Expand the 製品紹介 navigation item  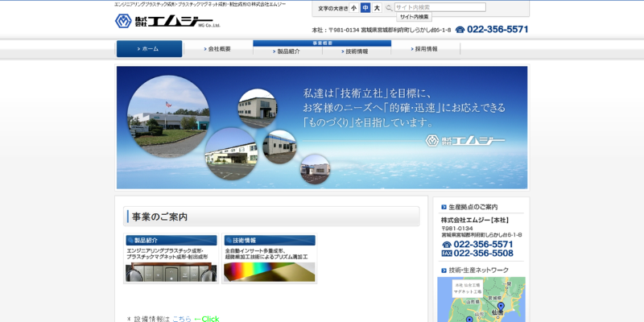pos(287,52)
